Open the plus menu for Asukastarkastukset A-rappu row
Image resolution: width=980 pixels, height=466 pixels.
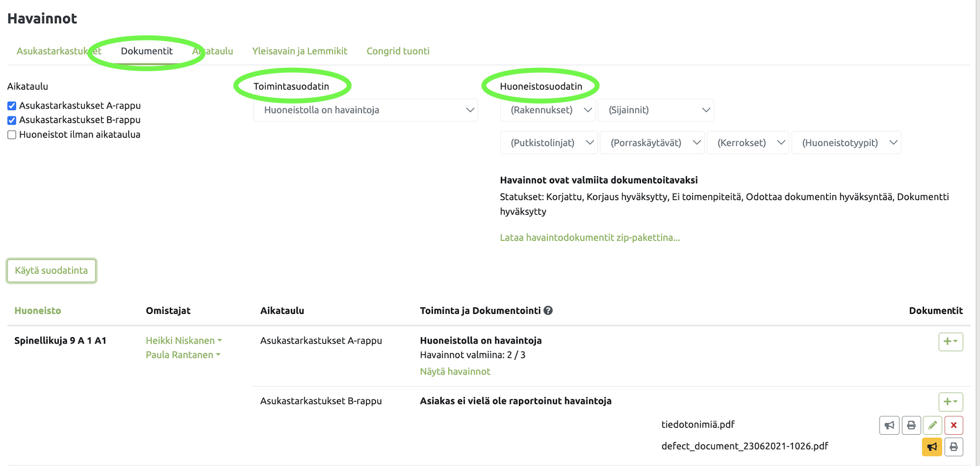coord(950,341)
